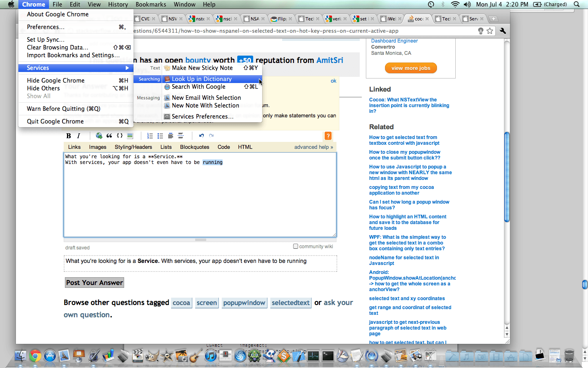Click inside the answer text area
588x368 pixels.
(200, 195)
